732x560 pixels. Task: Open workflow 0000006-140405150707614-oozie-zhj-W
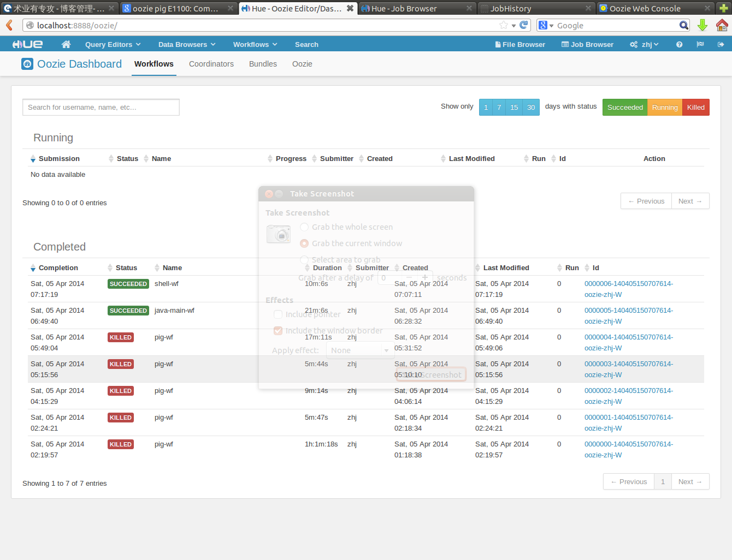tap(629, 289)
